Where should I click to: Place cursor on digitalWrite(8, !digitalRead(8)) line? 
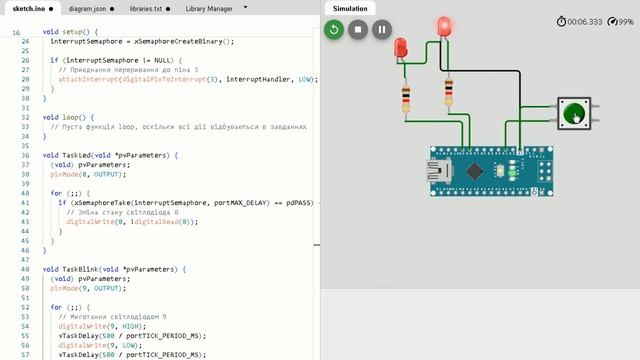point(132,222)
